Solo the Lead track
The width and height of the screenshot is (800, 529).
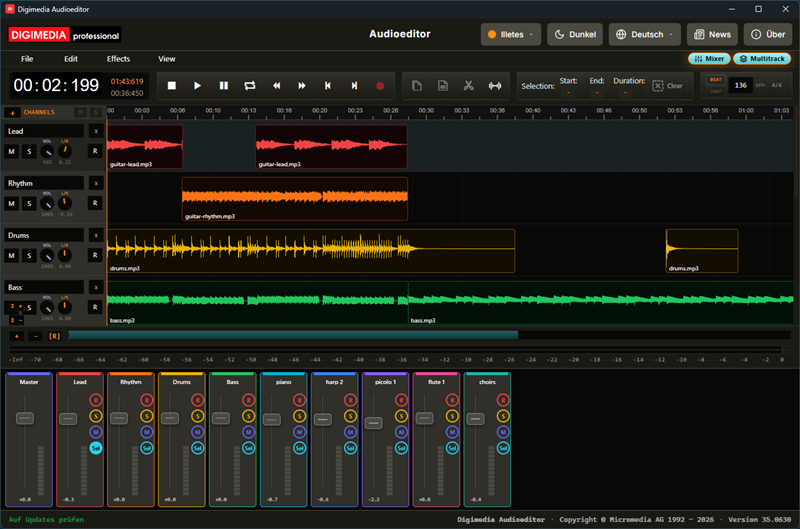29,152
